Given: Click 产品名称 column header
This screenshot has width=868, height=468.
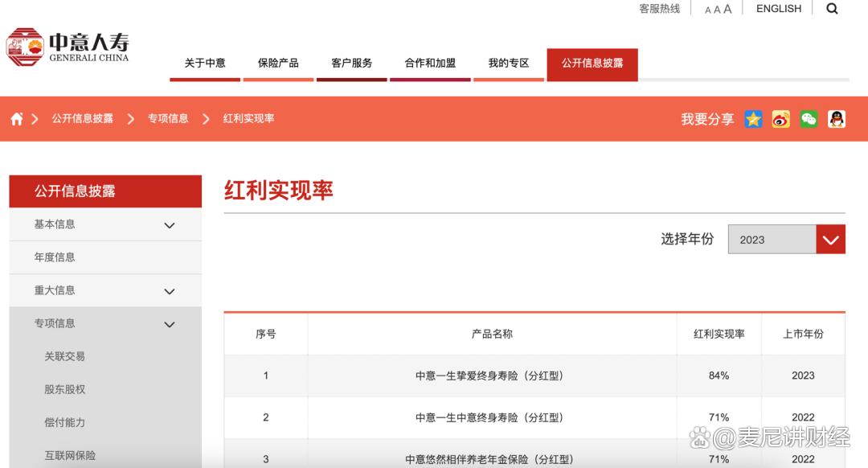Looking at the screenshot, I should click(492, 334).
